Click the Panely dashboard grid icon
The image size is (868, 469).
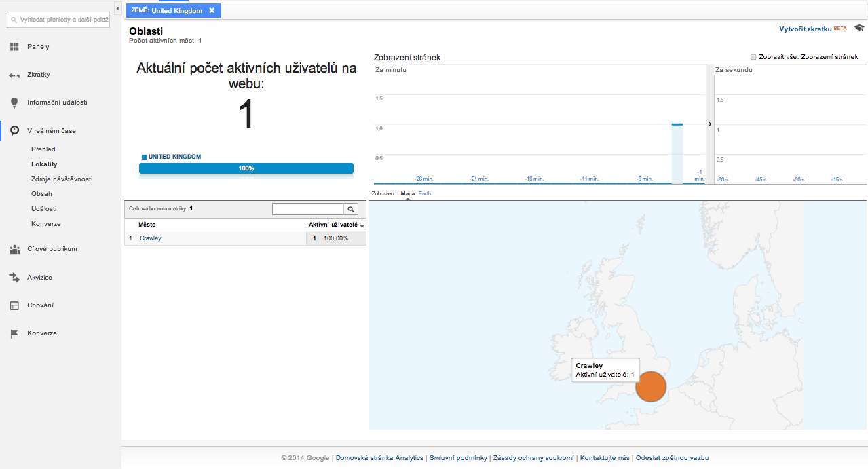tap(14, 47)
